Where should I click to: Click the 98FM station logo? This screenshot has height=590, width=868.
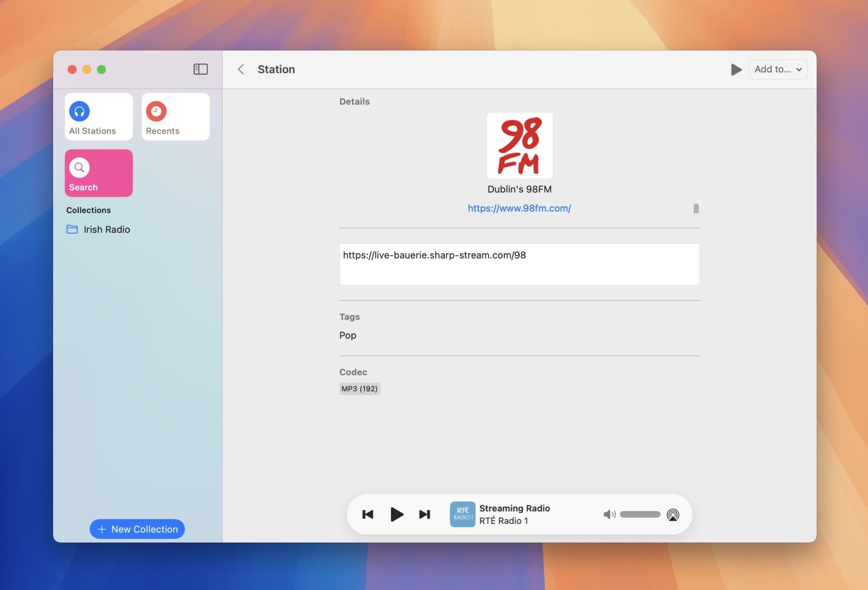click(519, 145)
